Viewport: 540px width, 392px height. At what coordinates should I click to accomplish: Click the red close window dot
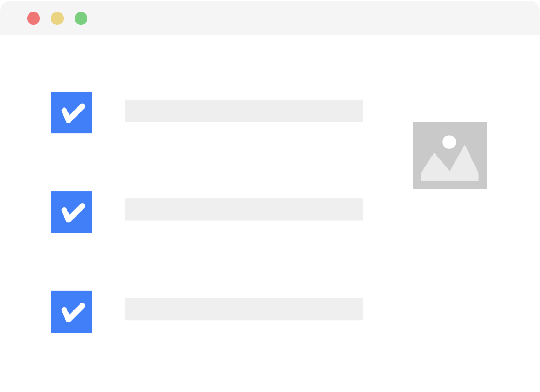(x=33, y=18)
